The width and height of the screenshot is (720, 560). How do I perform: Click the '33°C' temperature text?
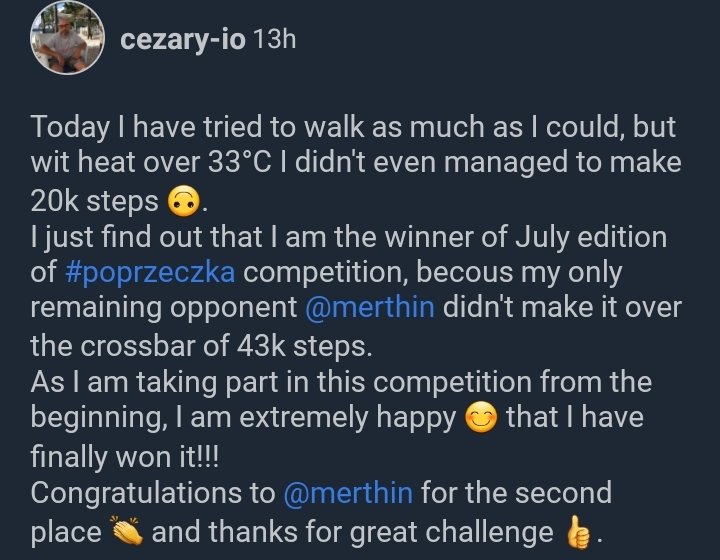[240, 162]
